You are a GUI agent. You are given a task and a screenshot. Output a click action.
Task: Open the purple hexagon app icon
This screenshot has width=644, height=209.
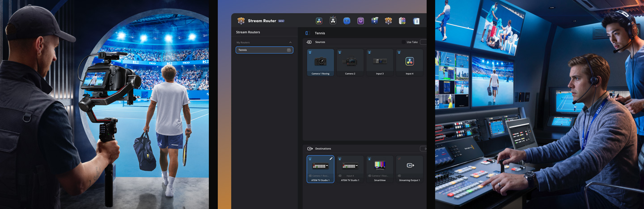[360, 21]
